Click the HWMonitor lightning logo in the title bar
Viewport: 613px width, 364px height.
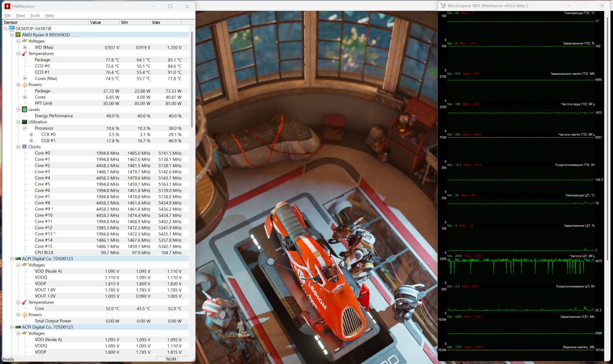(x=7, y=6)
